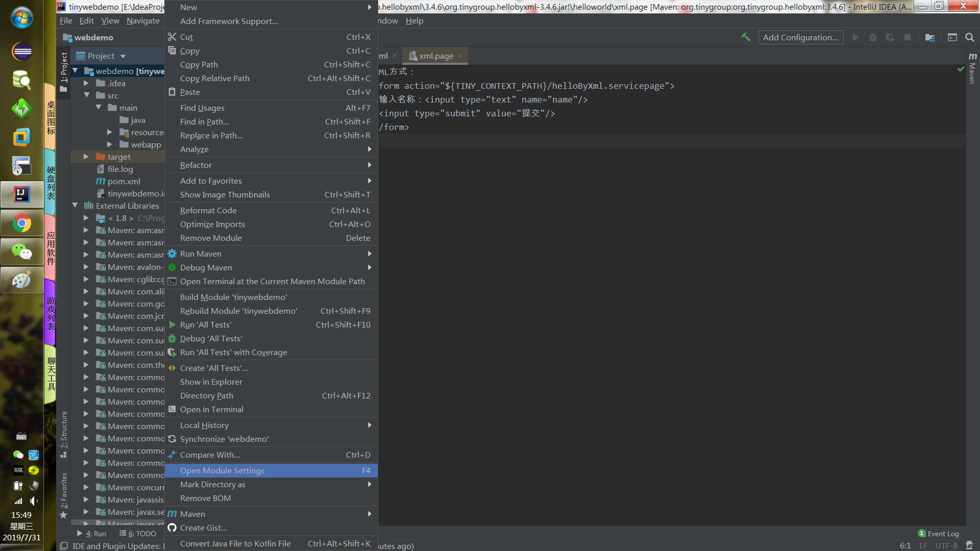The width and height of the screenshot is (980, 551).
Task: Open Event Log in status bar
Action: [938, 534]
